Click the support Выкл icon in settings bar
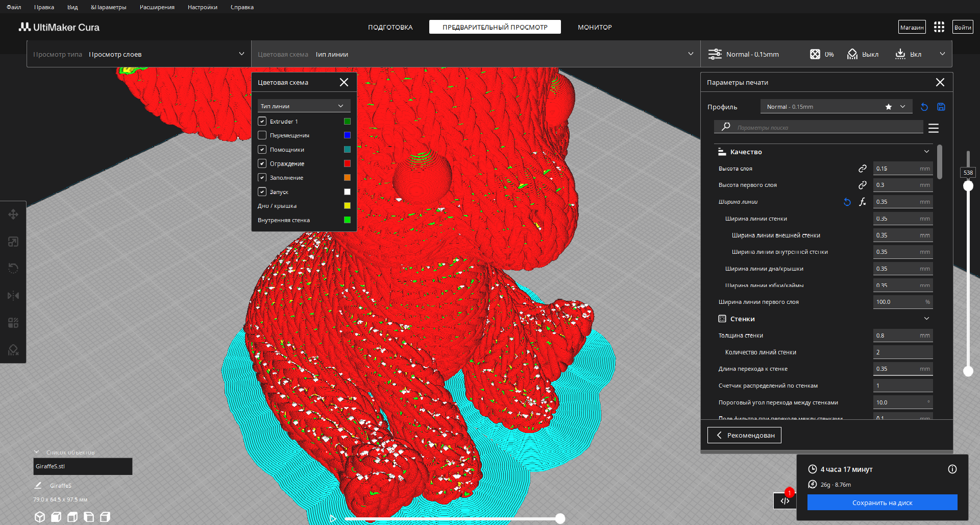The height and width of the screenshot is (525, 980). pyautogui.click(x=852, y=54)
